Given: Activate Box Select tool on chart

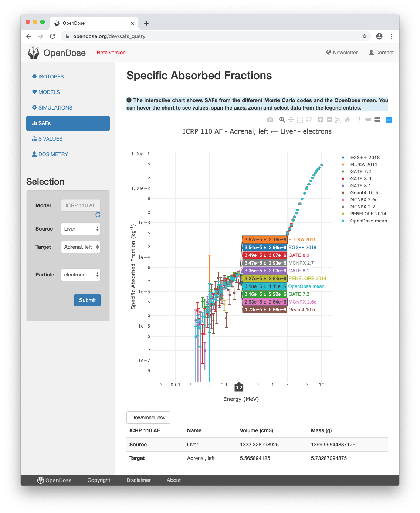Looking at the screenshot, I should click(300, 120).
